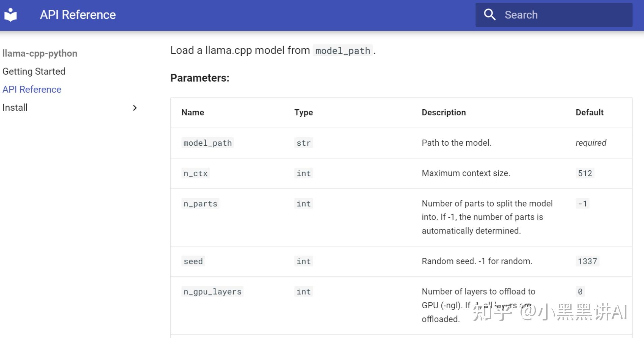
Task: Click the Default column header
Action: pyautogui.click(x=589, y=113)
